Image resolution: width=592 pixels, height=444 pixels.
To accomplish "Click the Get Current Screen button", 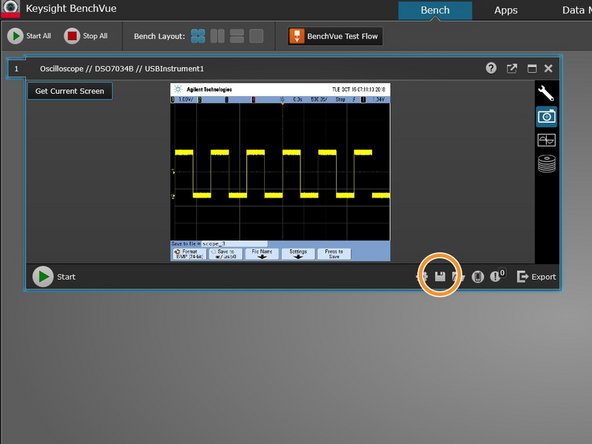I will click(70, 91).
